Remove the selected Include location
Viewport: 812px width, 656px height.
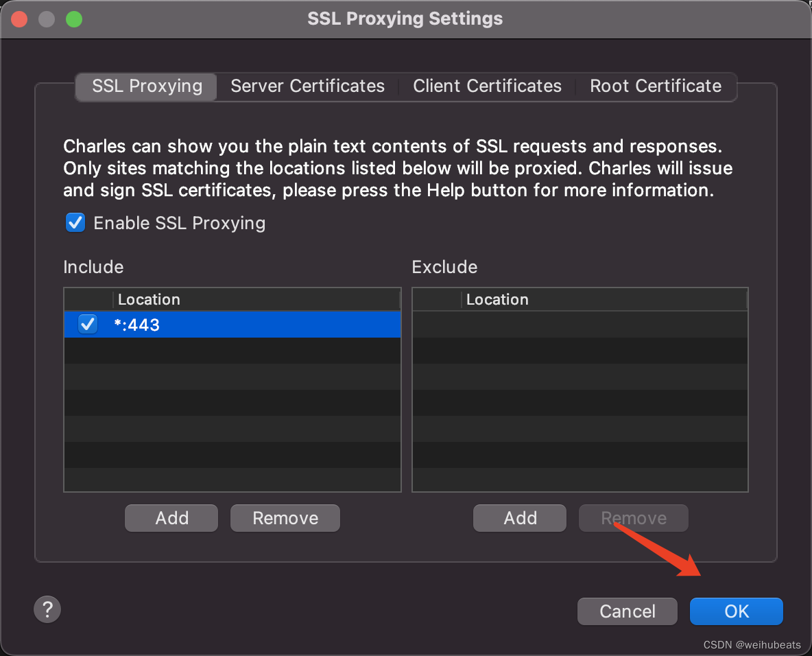point(285,518)
